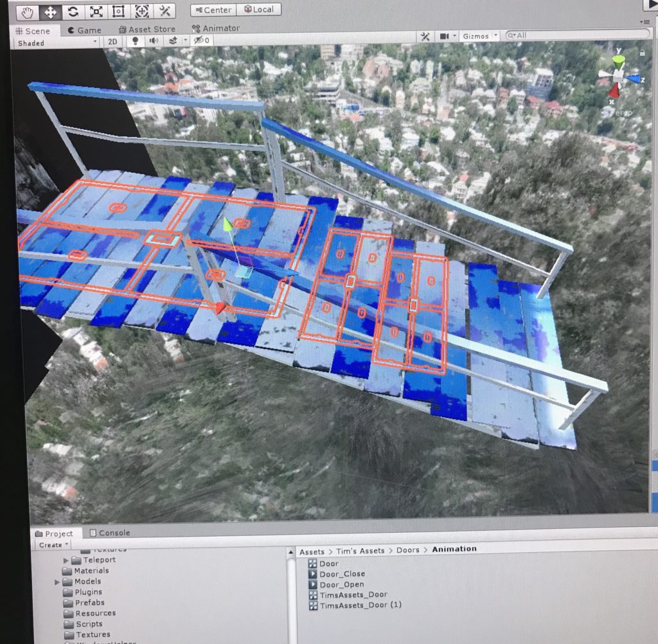
Task: Click the green move-handle arrow
Action: 227,223
